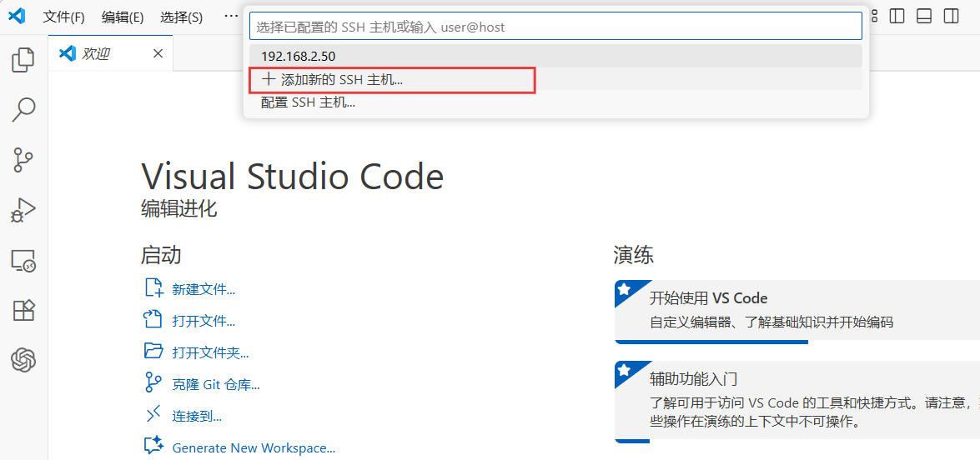Click the 打开文件... link
The height and width of the screenshot is (460, 980).
pos(204,322)
